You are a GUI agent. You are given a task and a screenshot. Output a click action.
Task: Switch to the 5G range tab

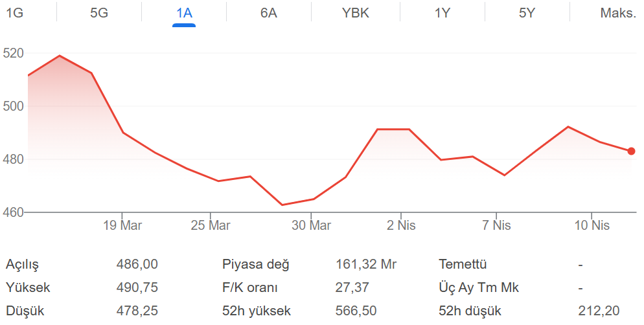[99, 13]
